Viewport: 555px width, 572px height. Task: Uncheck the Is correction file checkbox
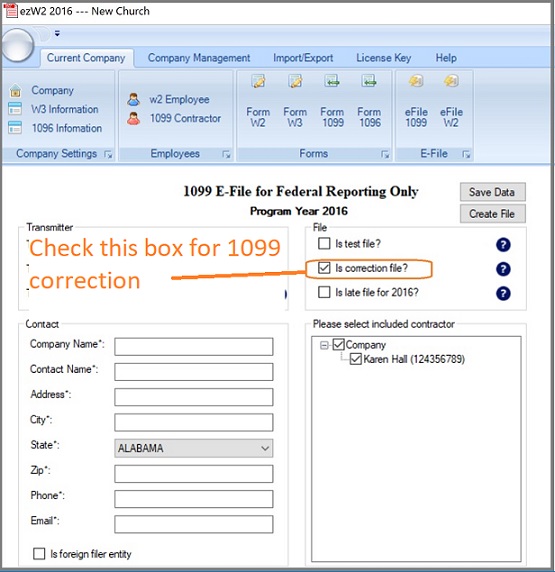click(324, 268)
